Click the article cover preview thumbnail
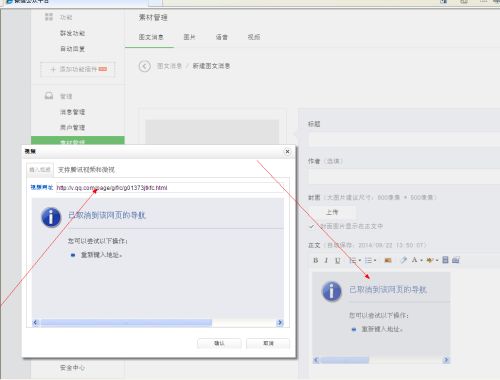This screenshot has height=380, width=500. click(x=212, y=132)
